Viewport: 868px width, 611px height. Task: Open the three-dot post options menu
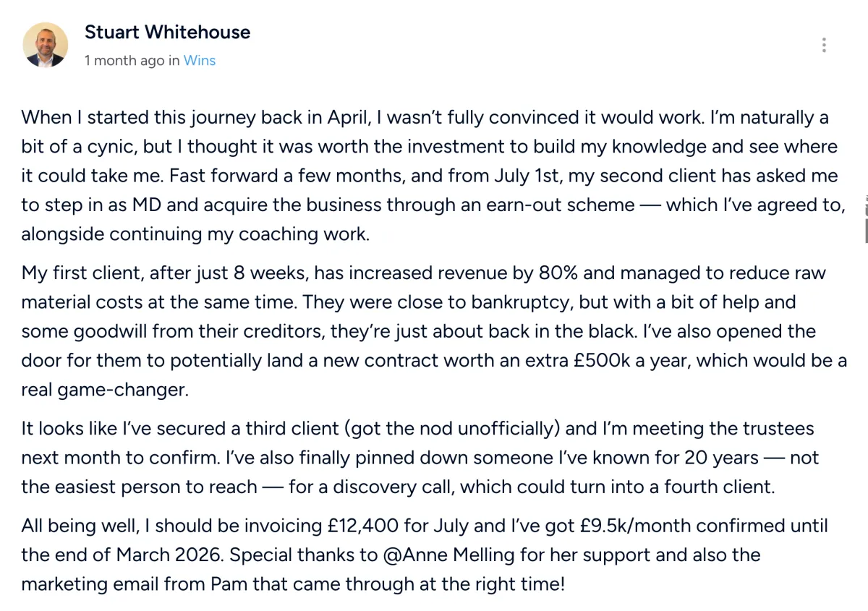tap(824, 45)
